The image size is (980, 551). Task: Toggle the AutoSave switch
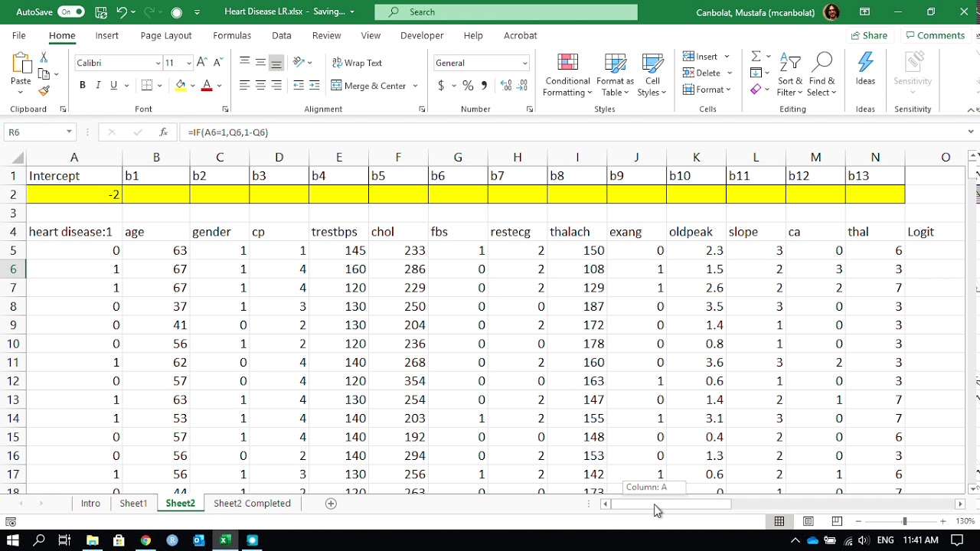pyautogui.click(x=70, y=12)
